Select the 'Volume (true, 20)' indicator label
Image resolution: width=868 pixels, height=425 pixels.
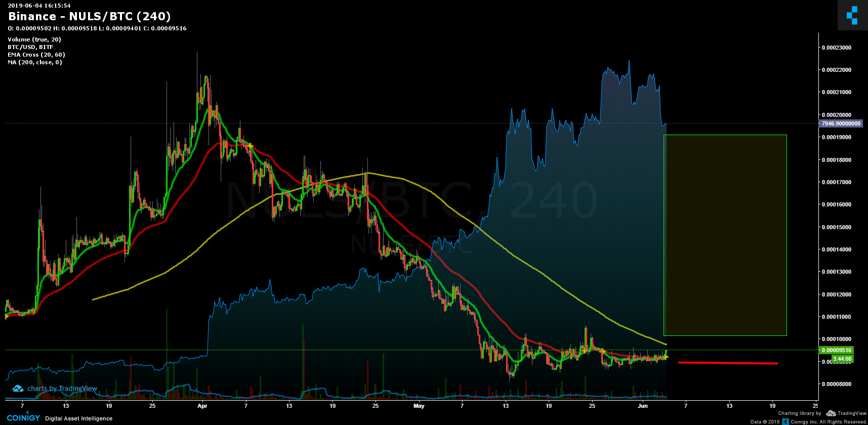click(34, 39)
